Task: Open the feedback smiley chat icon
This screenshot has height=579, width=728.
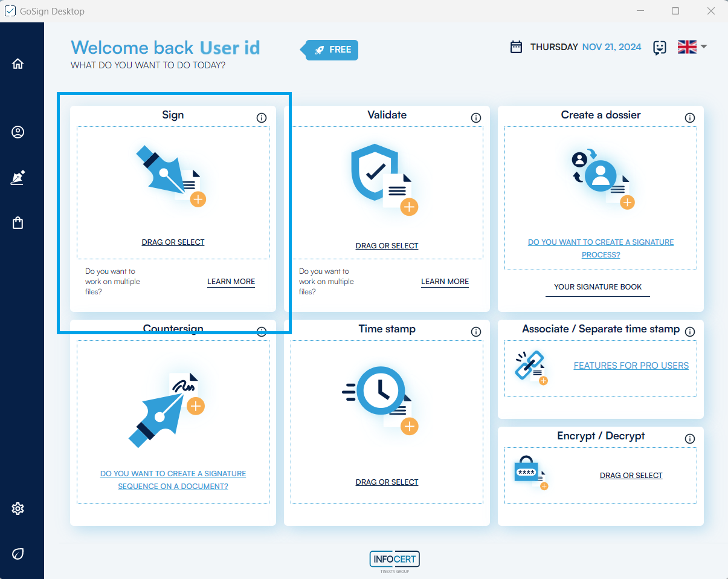Action: click(660, 48)
